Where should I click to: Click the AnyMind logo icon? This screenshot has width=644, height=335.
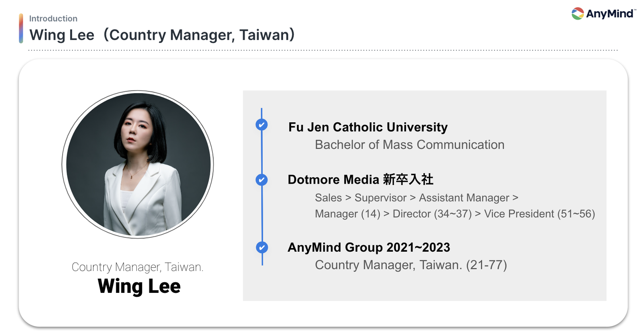[578, 13]
